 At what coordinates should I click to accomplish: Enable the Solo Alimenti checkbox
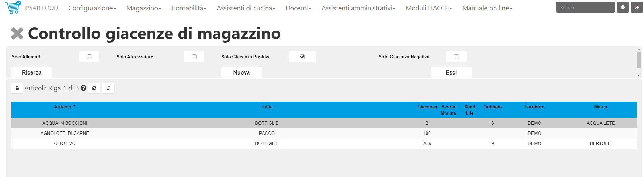point(89,57)
